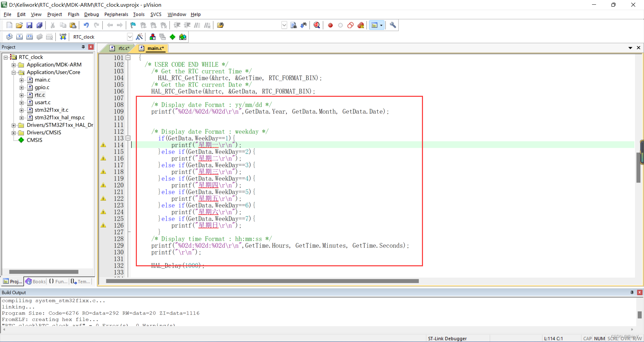Open the editor tab list dropdown arrow
The width and height of the screenshot is (644, 342).
(630, 48)
